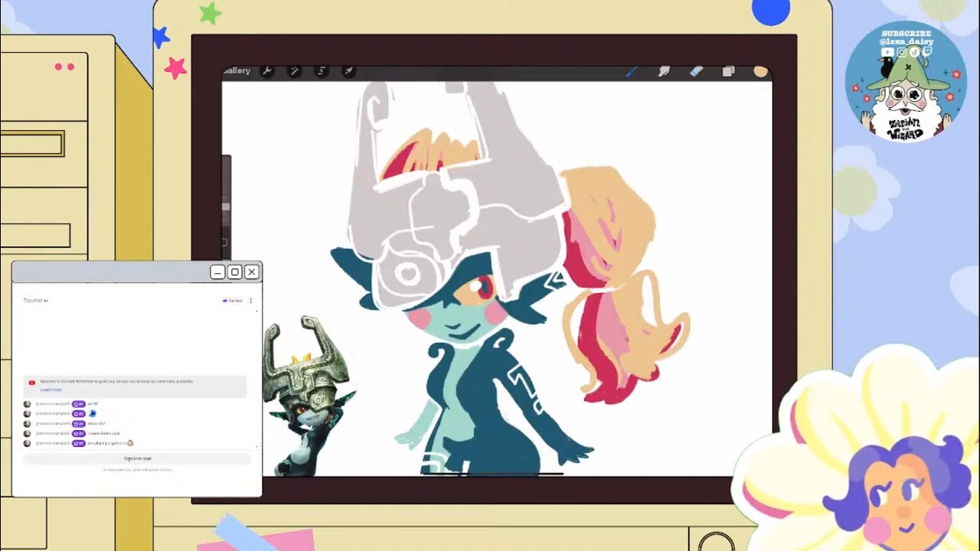Maximize the chat window
This screenshot has height=551, width=980.
click(235, 272)
